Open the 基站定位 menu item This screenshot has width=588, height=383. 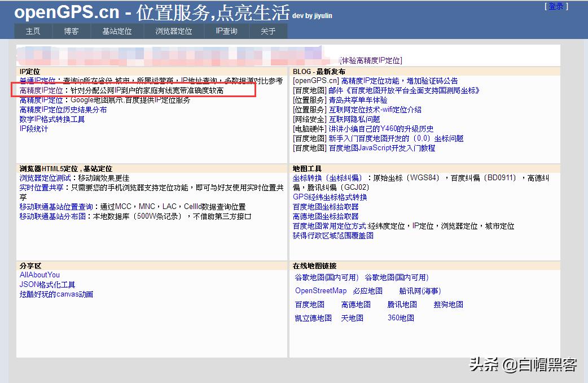tap(117, 32)
